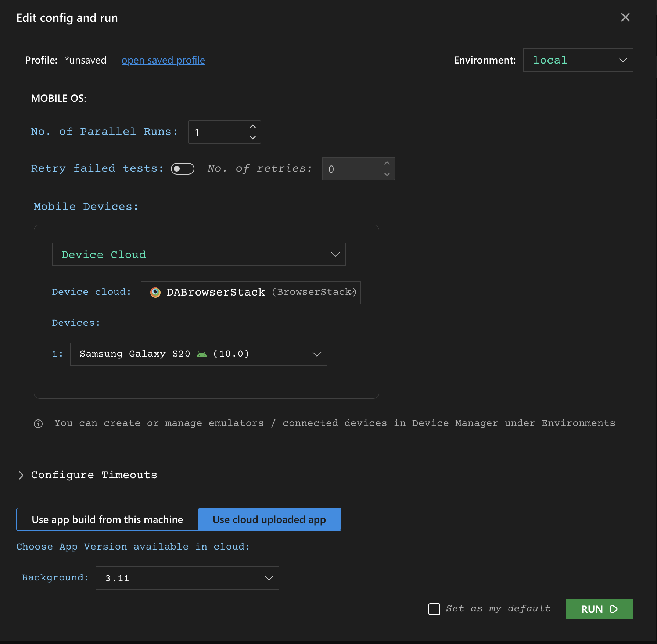657x644 pixels.
Task: Click the down arrow for retries count
Action: click(x=387, y=174)
